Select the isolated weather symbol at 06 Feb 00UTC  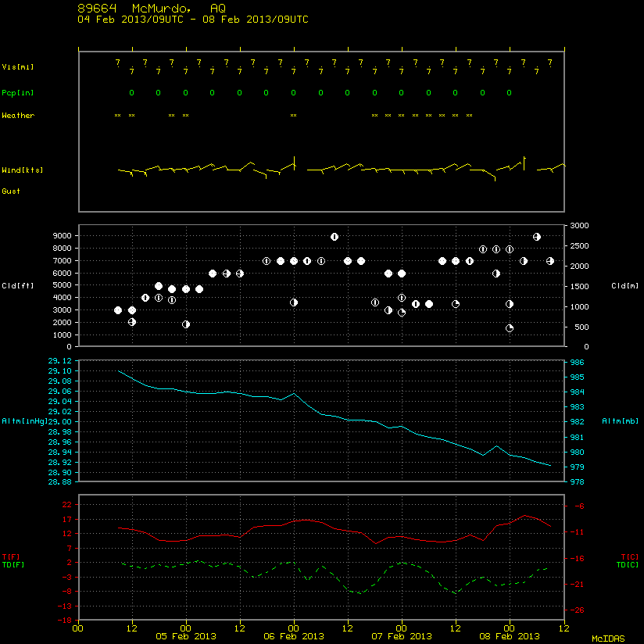coord(293,116)
